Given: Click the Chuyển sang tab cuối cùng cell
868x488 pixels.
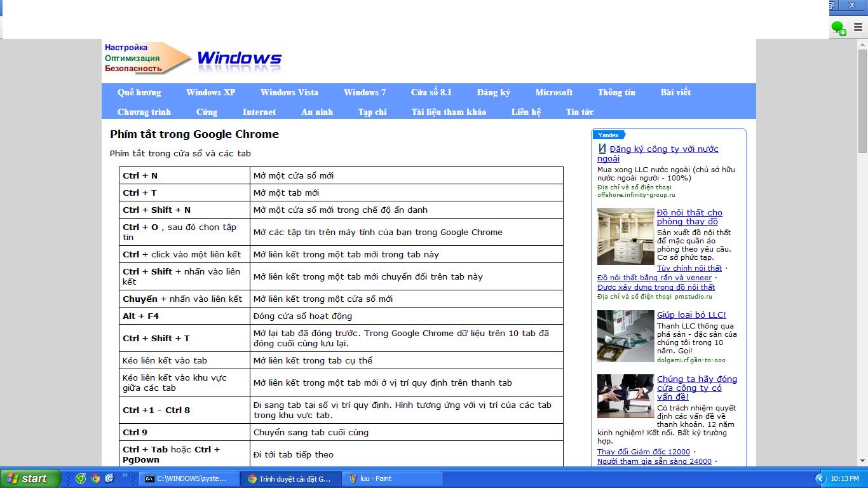Looking at the screenshot, I should point(407,432).
